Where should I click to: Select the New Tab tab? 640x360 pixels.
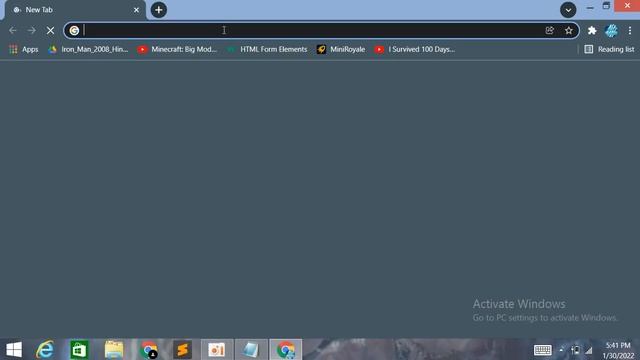pos(75,10)
